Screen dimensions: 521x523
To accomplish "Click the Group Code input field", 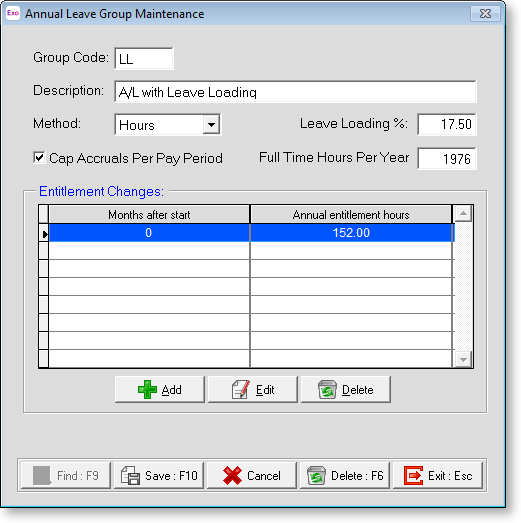I will coord(144,59).
